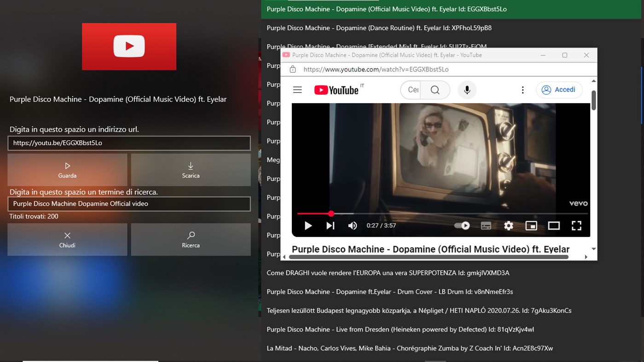Click the video title heading below player
The width and height of the screenshot is (644, 362).
pyautogui.click(x=430, y=249)
